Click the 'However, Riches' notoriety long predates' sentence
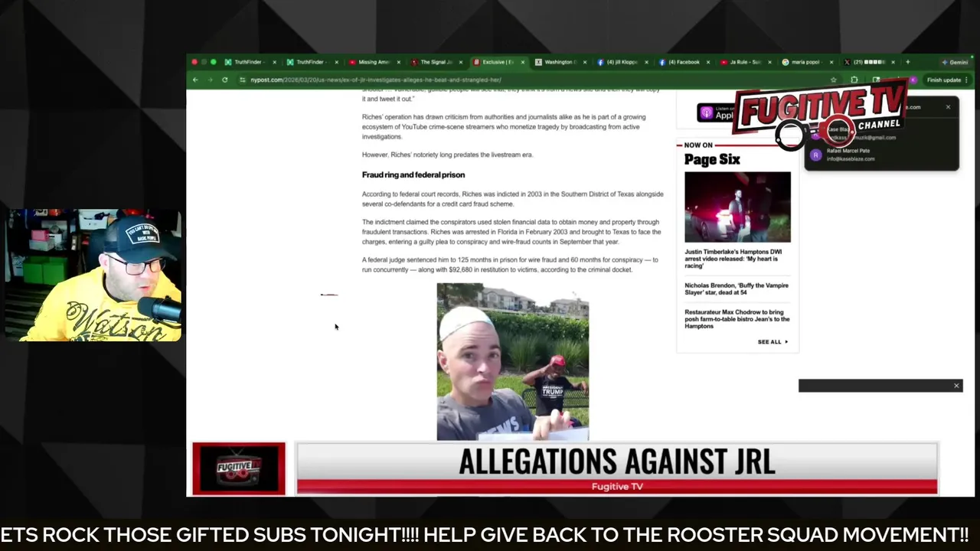This screenshot has height=551, width=980. click(x=447, y=155)
